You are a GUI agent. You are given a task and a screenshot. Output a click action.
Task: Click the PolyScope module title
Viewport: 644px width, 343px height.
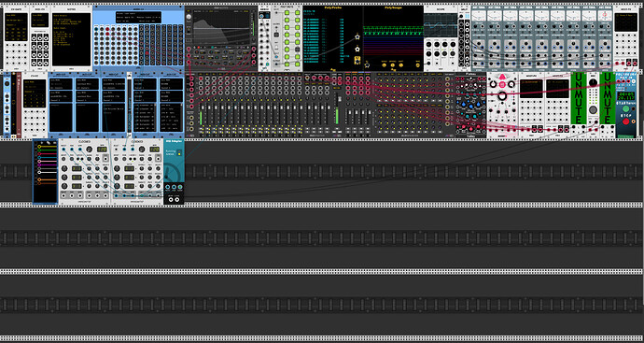394,7
